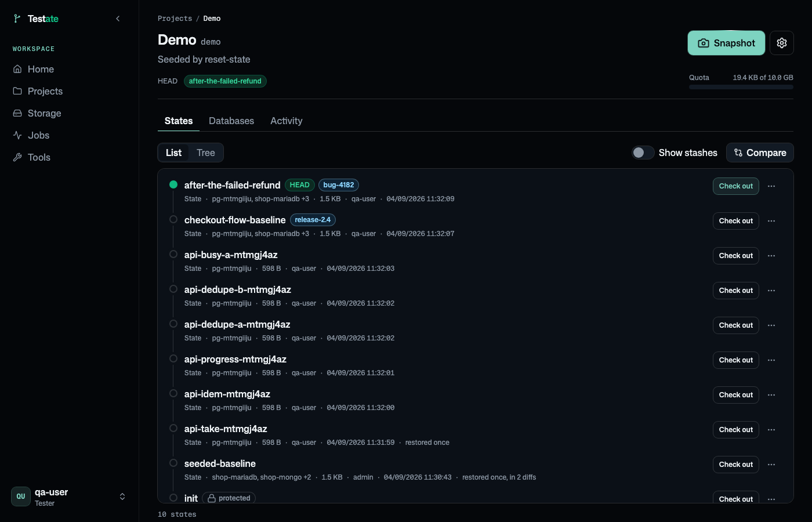Click the protected badge on init
The height and width of the screenshot is (522, 812).
tap(229, 498)
